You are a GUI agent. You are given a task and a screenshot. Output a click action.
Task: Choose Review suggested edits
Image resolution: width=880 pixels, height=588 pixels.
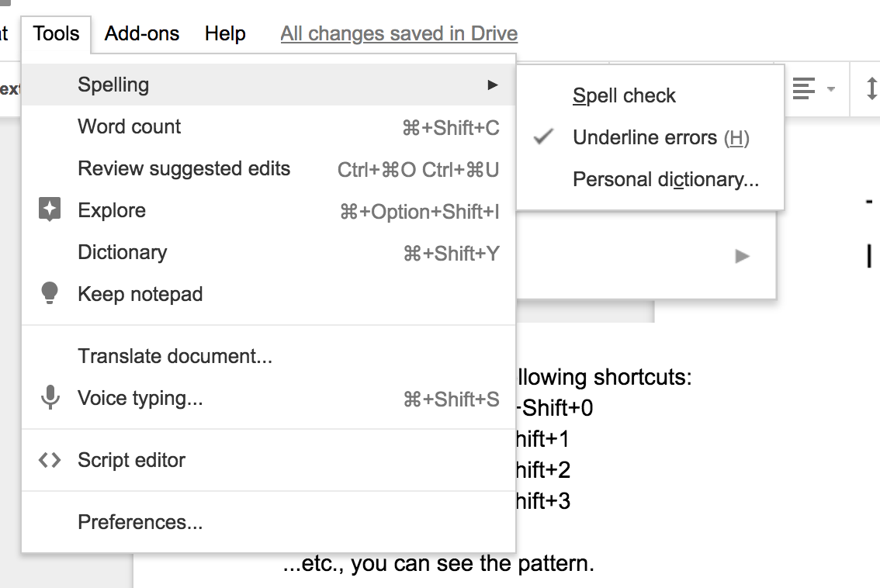184,168
